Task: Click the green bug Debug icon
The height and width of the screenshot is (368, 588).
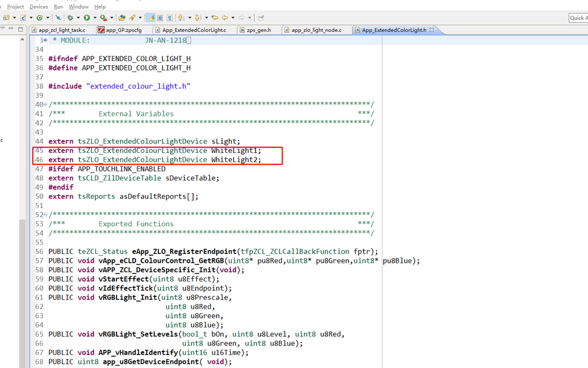Action: [x=70, y=18]
